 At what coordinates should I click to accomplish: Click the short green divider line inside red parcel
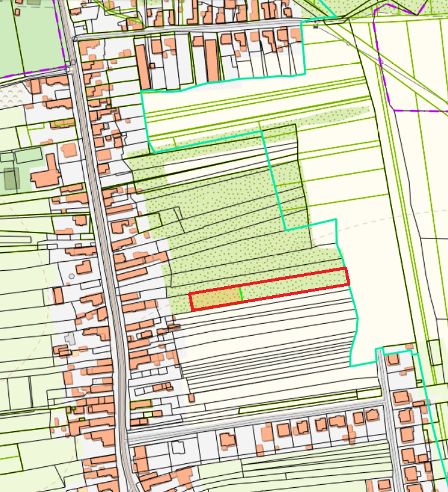[x=241, y=294]
